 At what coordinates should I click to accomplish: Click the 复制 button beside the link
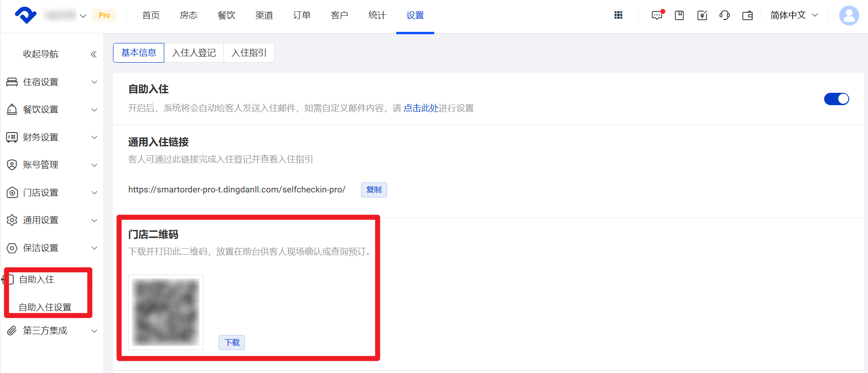pos(373,190)
